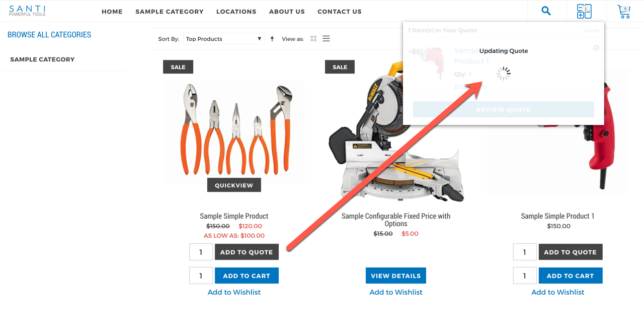Viewport: 644px width, 328px height.
Task: Open the quote calculator icon in header
Action: 584,11
